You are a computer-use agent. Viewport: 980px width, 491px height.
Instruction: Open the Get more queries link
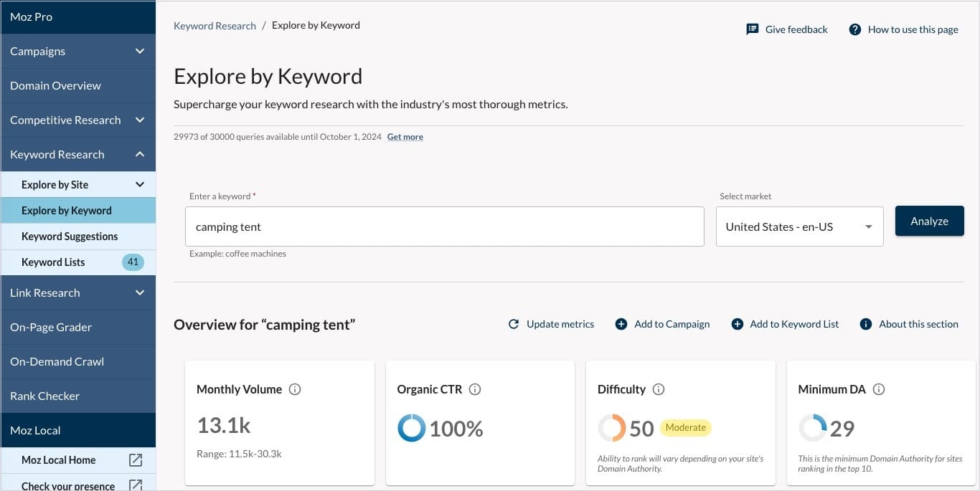tap(405, 136)
